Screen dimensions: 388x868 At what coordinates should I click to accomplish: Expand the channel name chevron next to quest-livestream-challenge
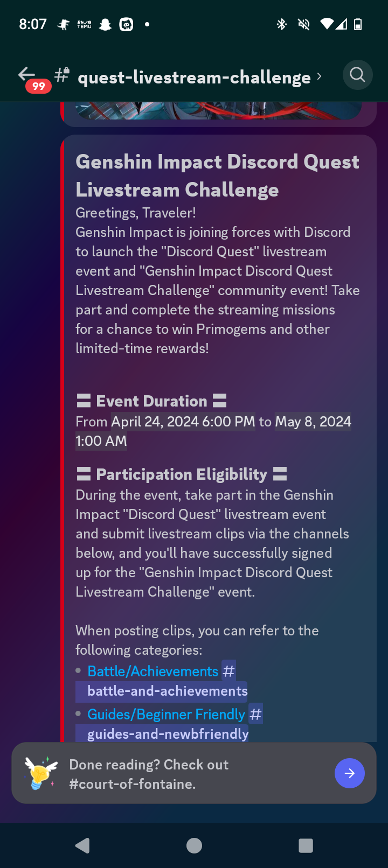[319, 76]
